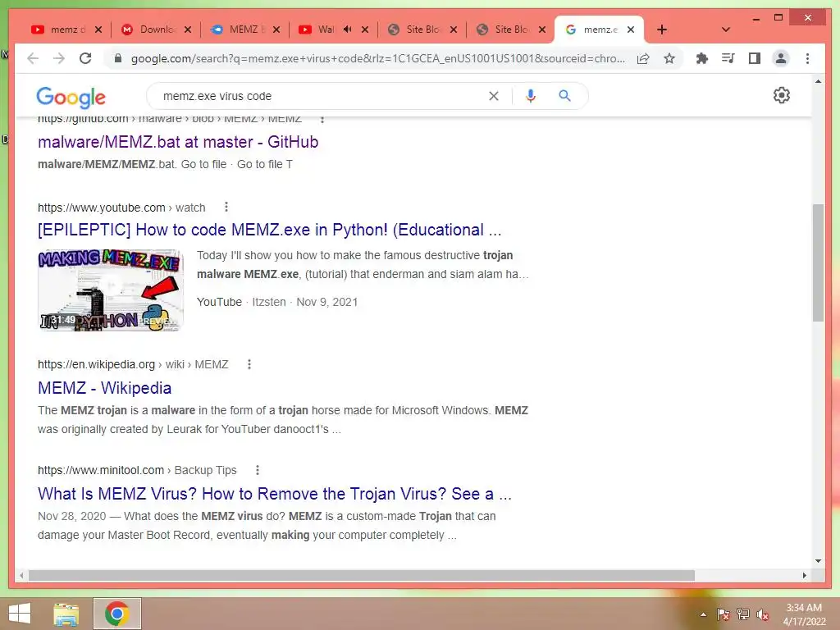The image size is (840, 630).
Task: Click the 'YouTube · Itzsten · Nov 9, 2021' text
Action: tap(277, 302)
